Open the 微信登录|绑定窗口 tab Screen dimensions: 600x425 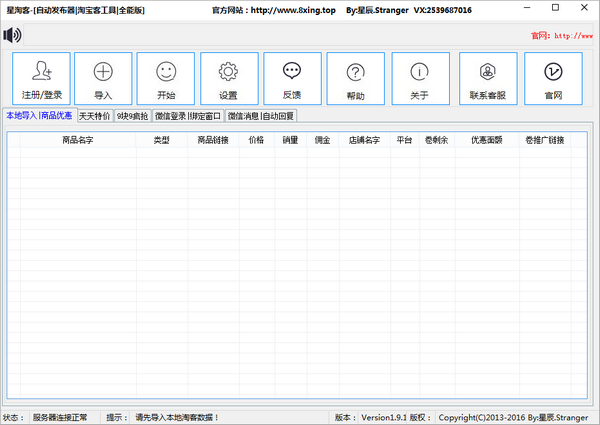[188, 116]
